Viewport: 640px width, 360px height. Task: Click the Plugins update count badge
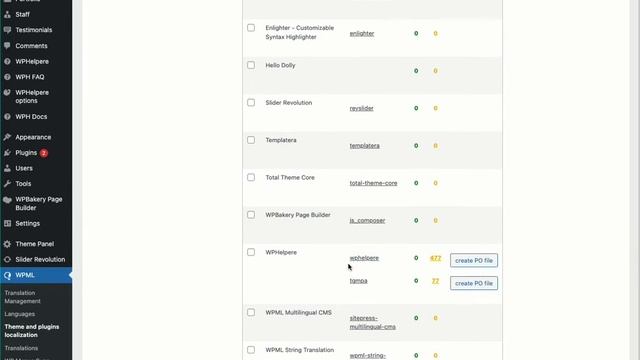pyautogui.click(x=44, y=153)
